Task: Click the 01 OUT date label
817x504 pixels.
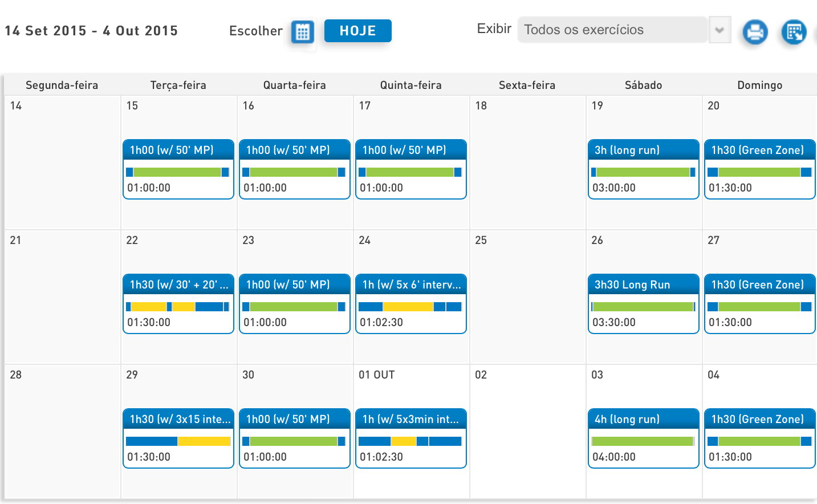Action: 377,375
